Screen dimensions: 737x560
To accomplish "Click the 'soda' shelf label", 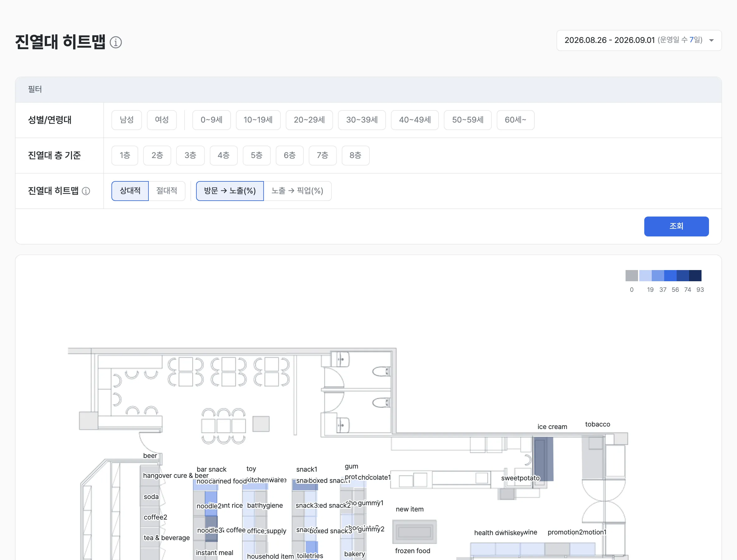I will coord(151,497).
